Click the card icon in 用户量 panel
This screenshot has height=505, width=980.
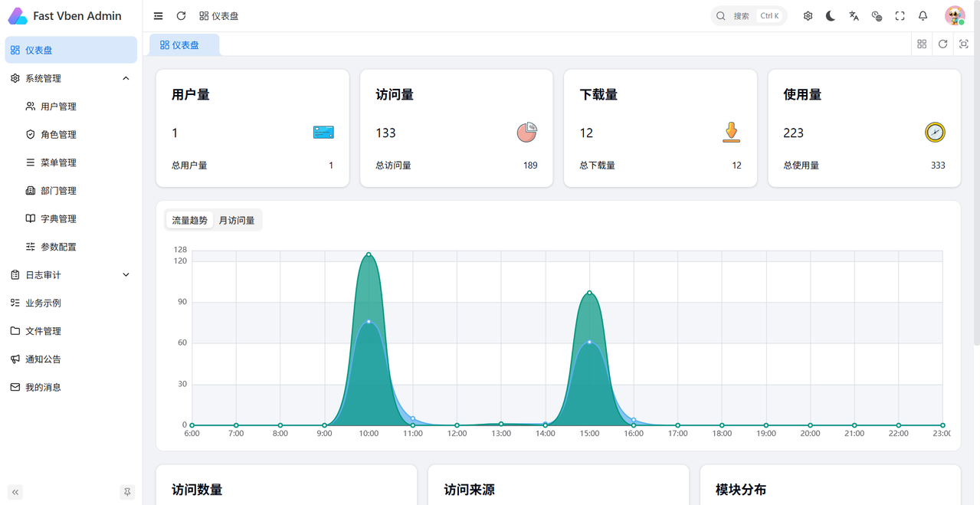tap(323, 133)
